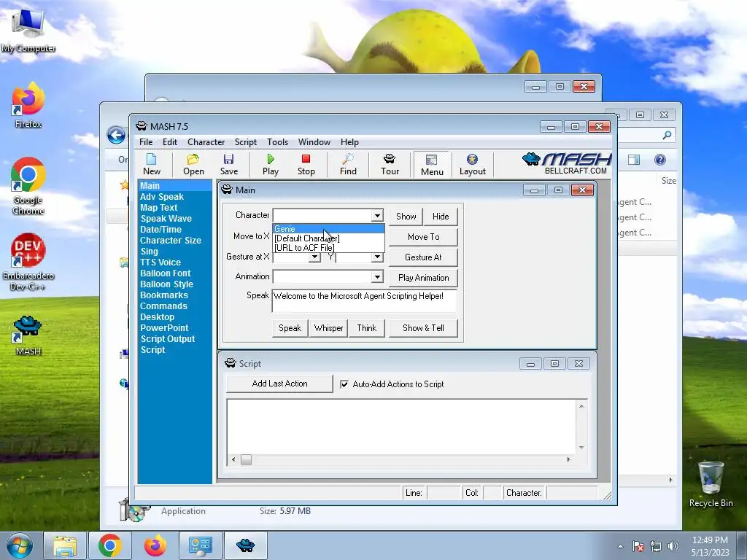Open the Firefox desktop shortcut
The width and height of the screenshot is (747, 560).
coord(28,106)
